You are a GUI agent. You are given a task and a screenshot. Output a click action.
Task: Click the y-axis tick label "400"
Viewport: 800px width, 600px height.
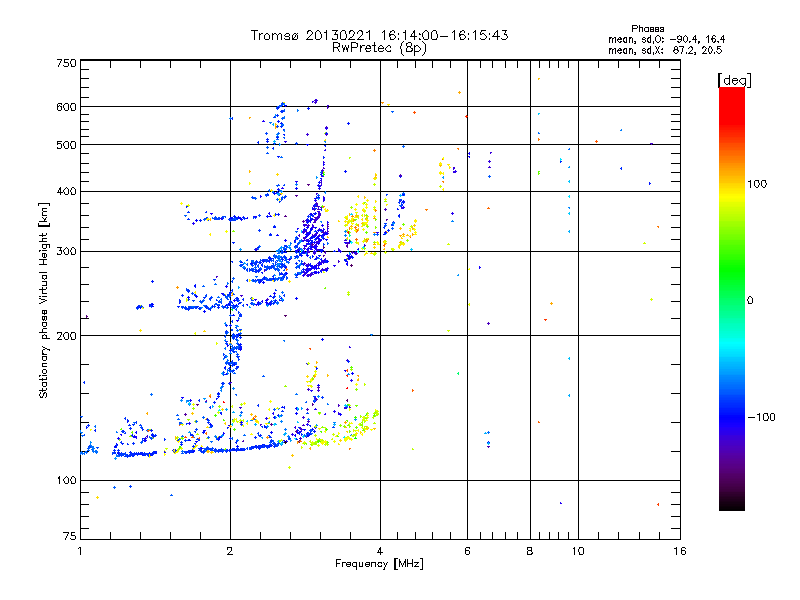point(66,192)
